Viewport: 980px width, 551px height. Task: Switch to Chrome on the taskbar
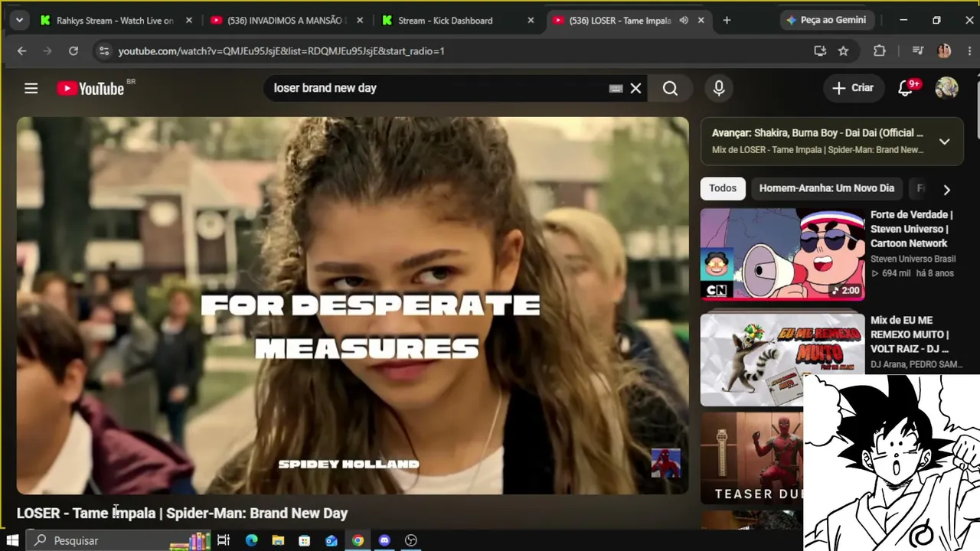pyautogui.click(x=358, y=540)
